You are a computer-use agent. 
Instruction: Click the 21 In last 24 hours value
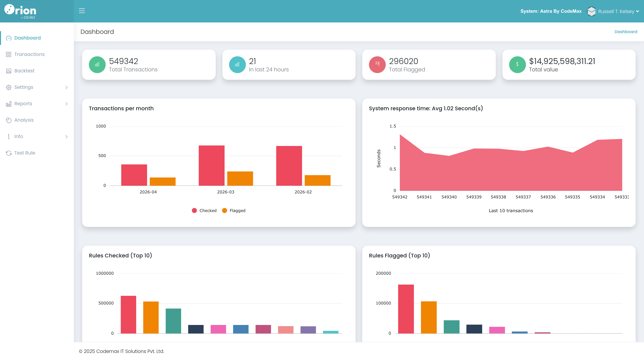point(253,61)
